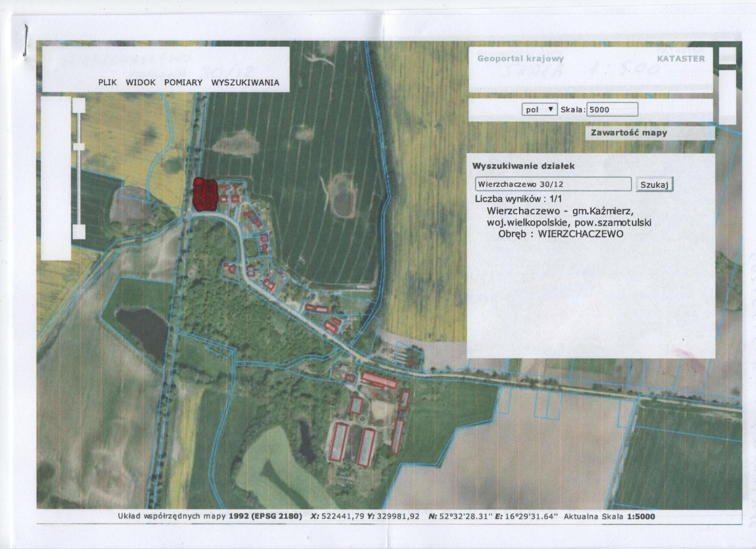Click the Geoportal krajowy title link
756x549 pixels.
tap(520, 59)
